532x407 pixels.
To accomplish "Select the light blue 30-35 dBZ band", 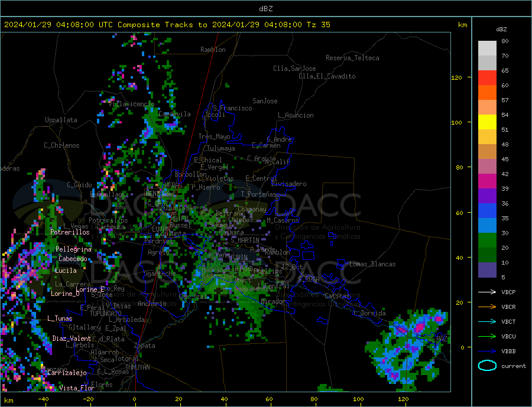I will [x=487, y=226].
